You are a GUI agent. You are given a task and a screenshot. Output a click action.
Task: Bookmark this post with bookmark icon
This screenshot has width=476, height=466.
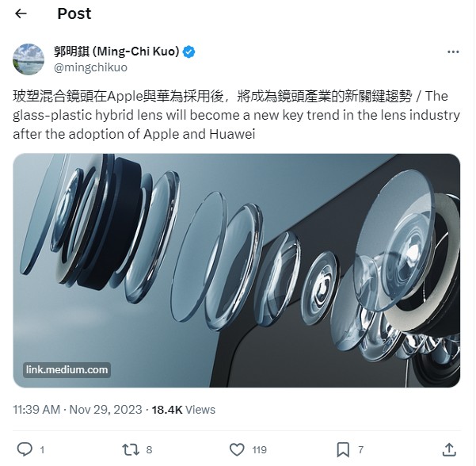pyautogui.click(x=343, y=449)
